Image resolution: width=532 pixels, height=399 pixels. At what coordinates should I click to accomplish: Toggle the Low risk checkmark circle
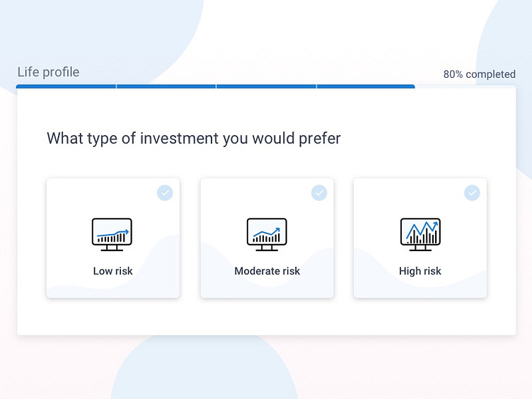coord(165,192)
